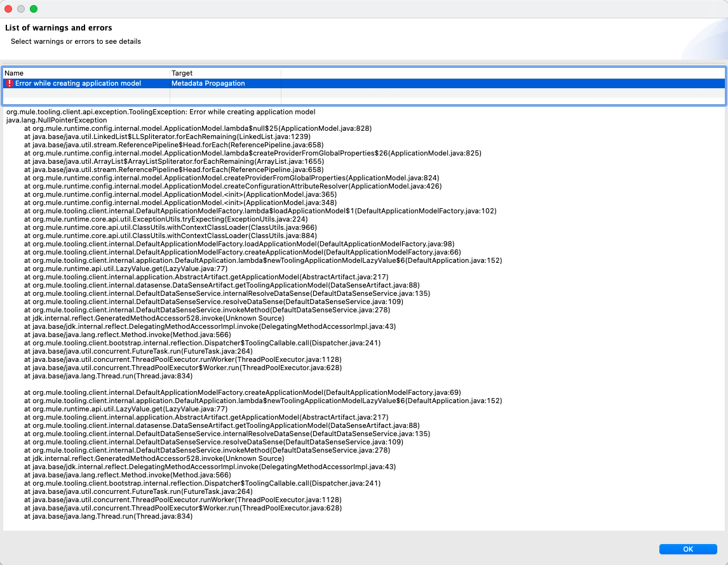Viewport: 728px width, 565px height.
Task: Click the 'java.lang.NullPointerException' line
Action: click(x=57, y=120)
